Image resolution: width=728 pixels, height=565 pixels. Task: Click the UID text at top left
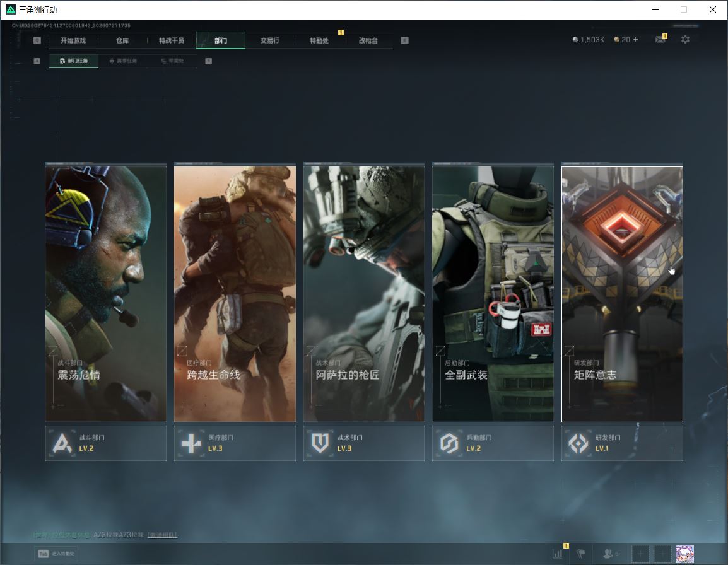[71, 25]
